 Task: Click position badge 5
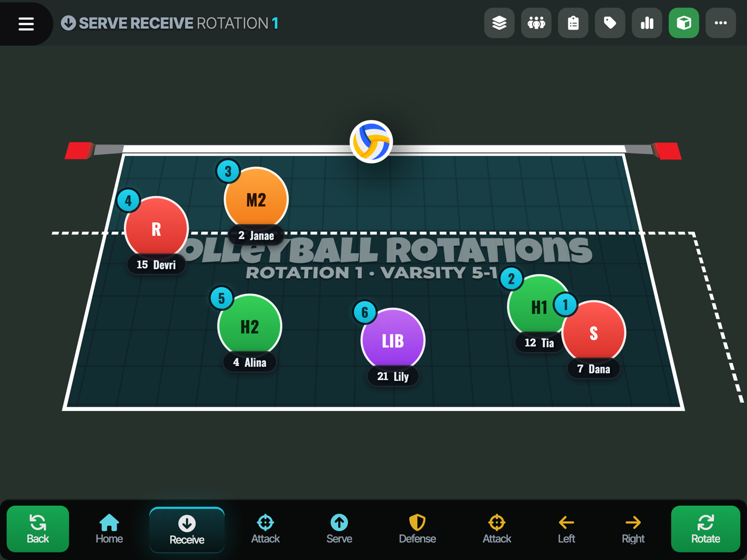coord(221,298)
